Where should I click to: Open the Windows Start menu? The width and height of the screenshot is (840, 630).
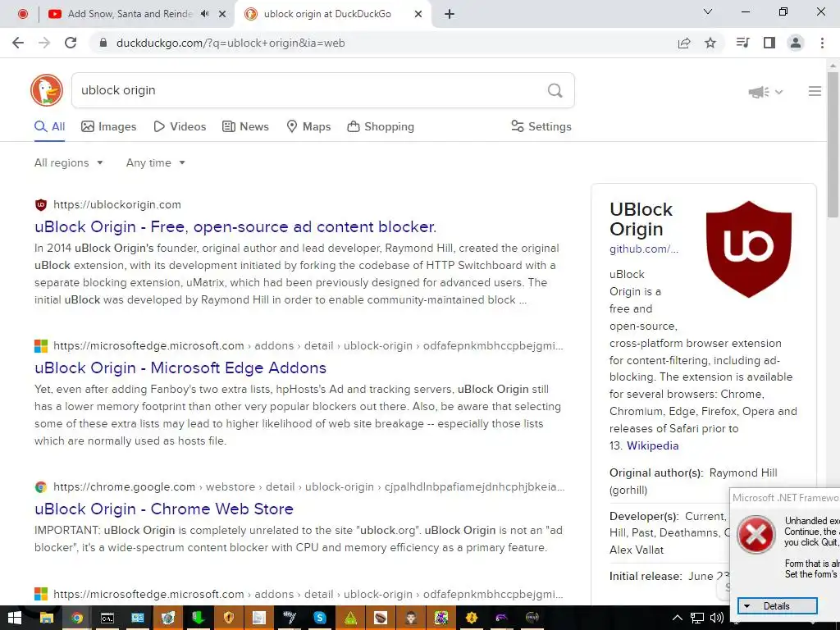coord(15,618)
